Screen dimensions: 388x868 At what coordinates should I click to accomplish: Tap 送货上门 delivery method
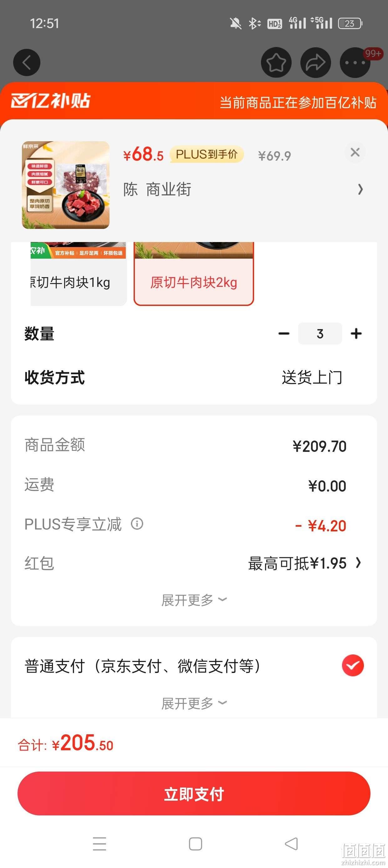[x=312, y=377]
